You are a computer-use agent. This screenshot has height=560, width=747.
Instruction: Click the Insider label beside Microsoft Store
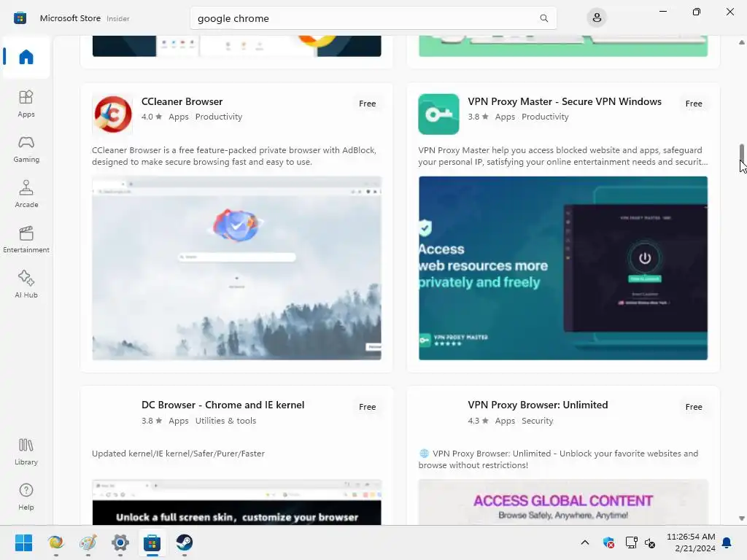(118, 18)
